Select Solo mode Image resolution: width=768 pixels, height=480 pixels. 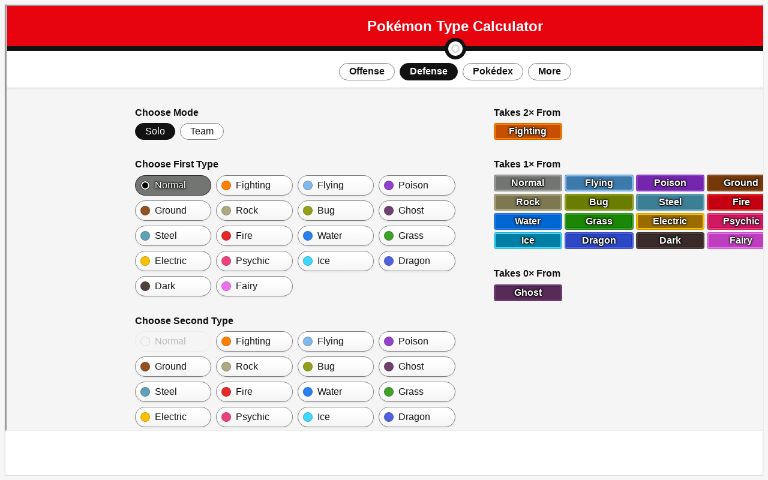[x=155, y=132]
